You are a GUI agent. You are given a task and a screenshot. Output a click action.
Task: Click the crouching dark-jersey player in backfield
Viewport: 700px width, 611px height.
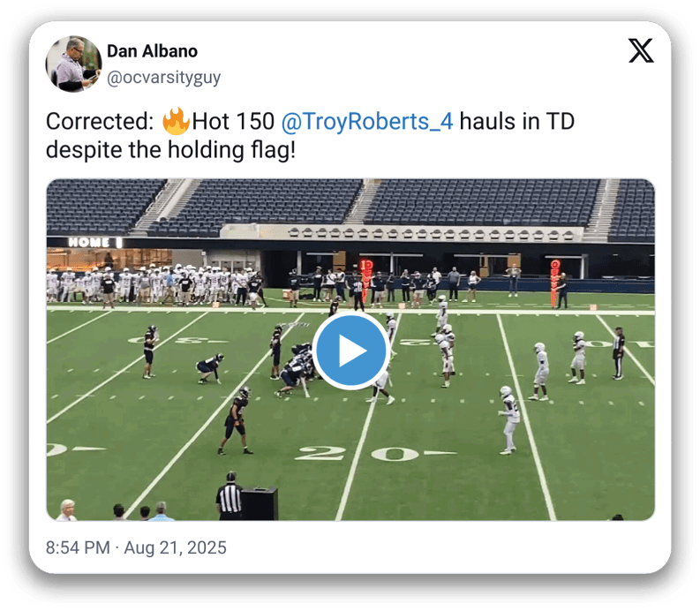click(210, 368)
